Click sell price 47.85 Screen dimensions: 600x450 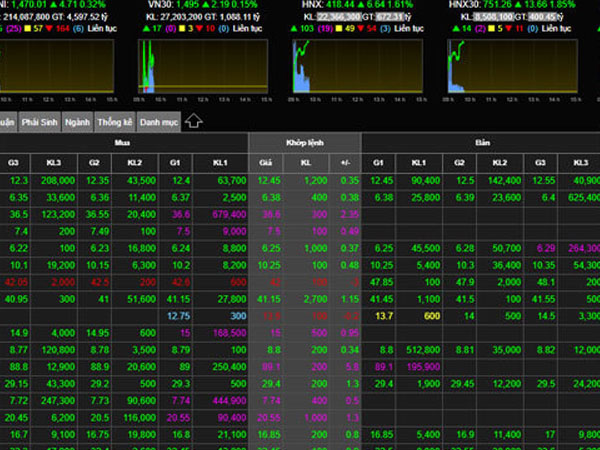(382, 282)
